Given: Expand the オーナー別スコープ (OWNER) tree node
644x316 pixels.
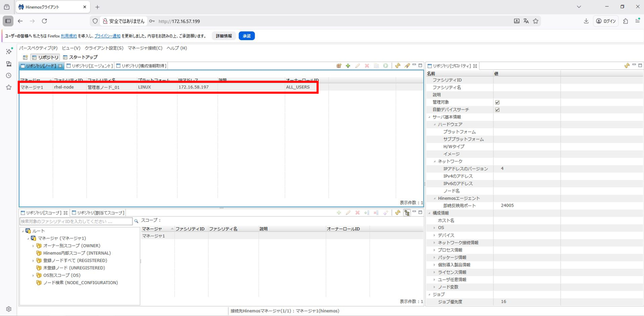Looking at the screenshot, I should (33, 246).
